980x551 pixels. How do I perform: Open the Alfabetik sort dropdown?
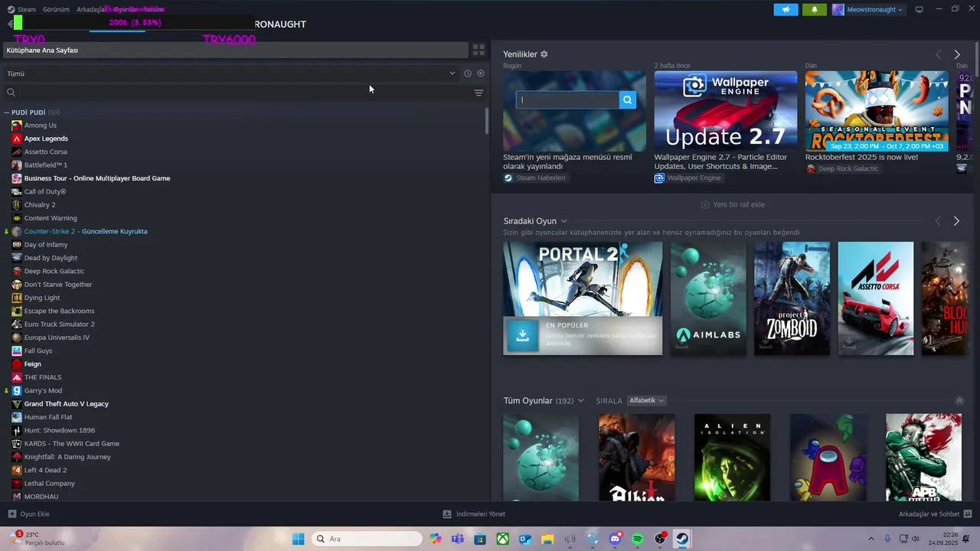646,401
